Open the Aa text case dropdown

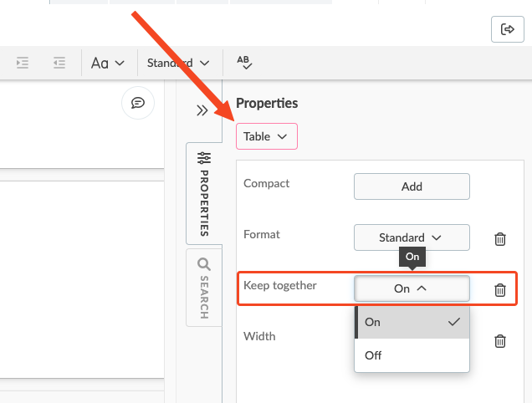pos(108,63)
